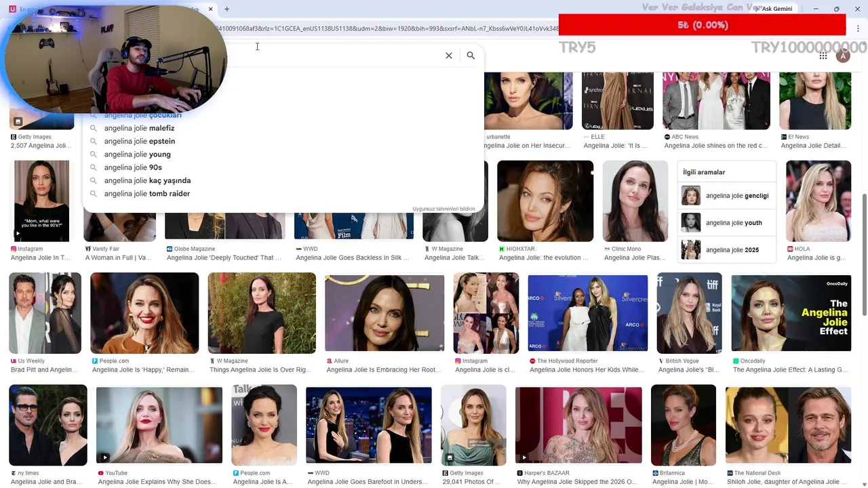Screen dimensions: 868x488
Task: Open Hollywood Reporter Honors Her Kids image
Action: pos(588,313)
